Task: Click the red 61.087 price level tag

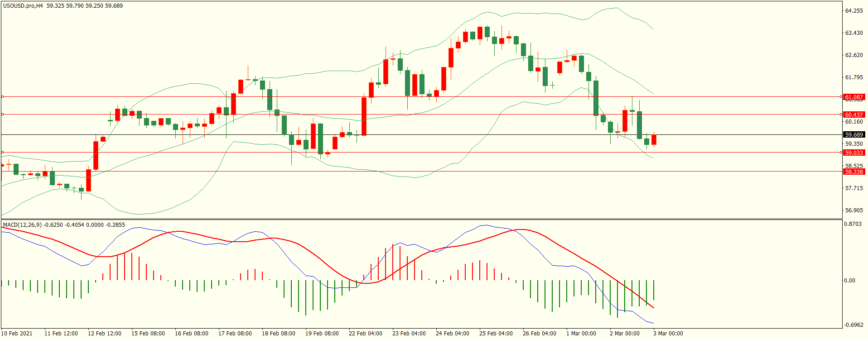Action: 854,97
